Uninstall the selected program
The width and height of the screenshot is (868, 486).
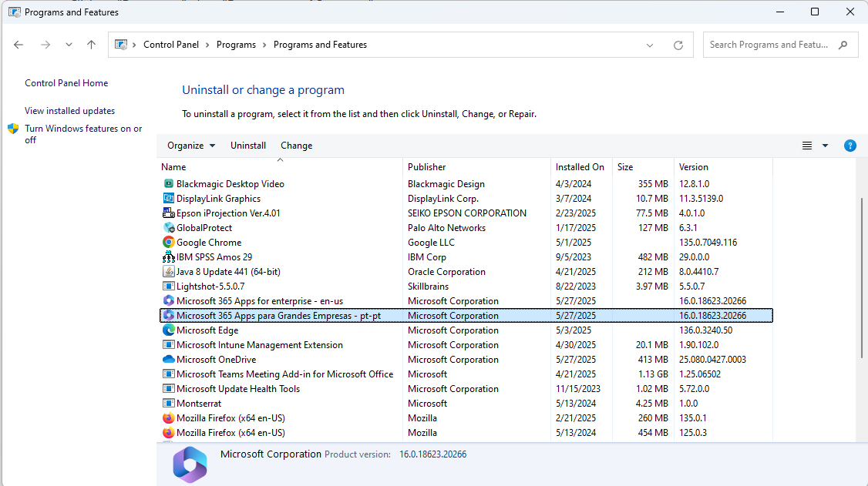coord(248,146)
